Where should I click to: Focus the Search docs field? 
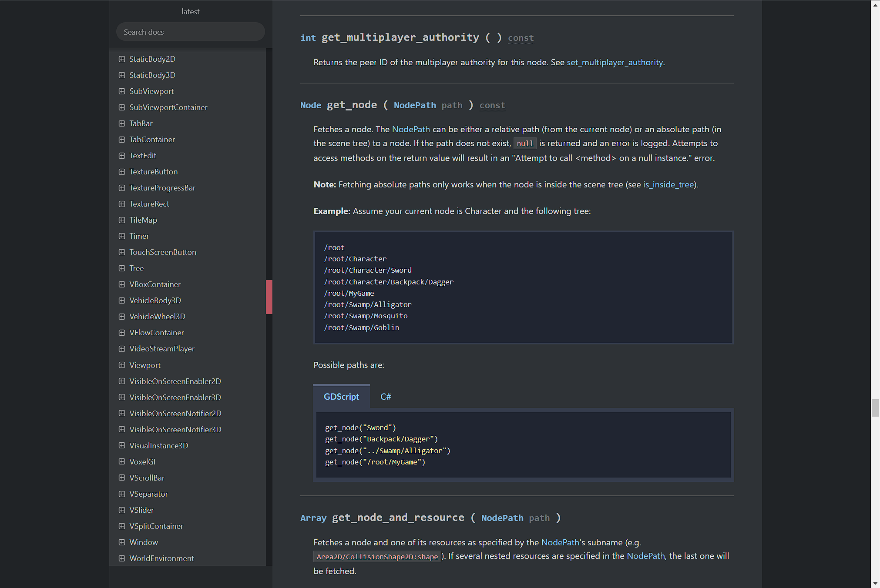191,32
